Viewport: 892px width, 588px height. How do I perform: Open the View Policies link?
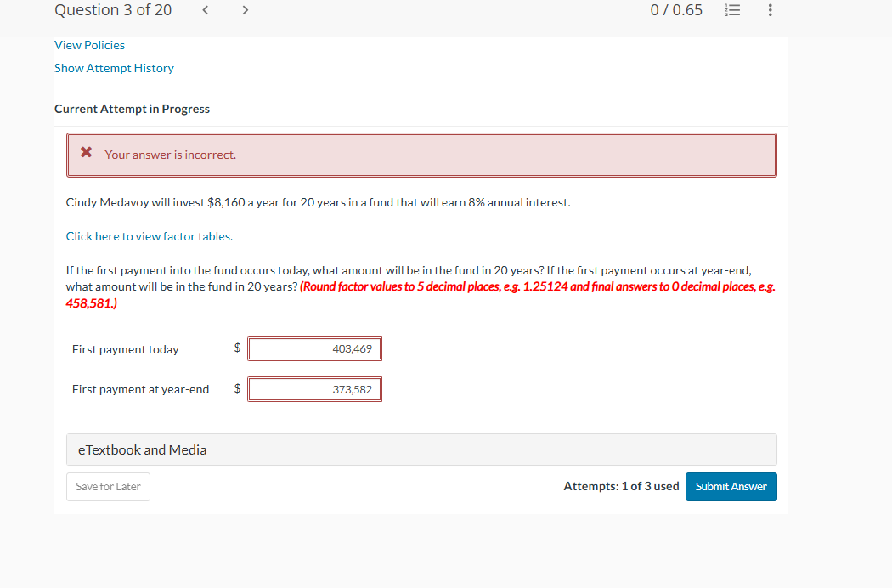[89, 45]
